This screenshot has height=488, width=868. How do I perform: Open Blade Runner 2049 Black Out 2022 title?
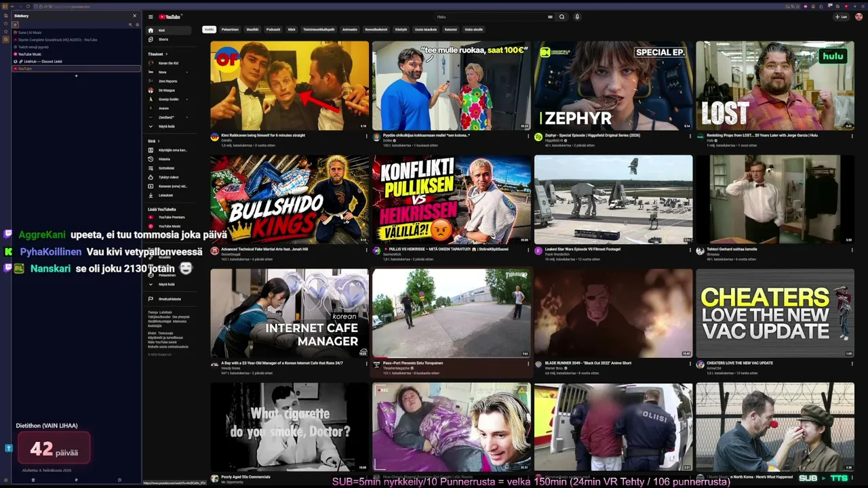pos(588,363)
